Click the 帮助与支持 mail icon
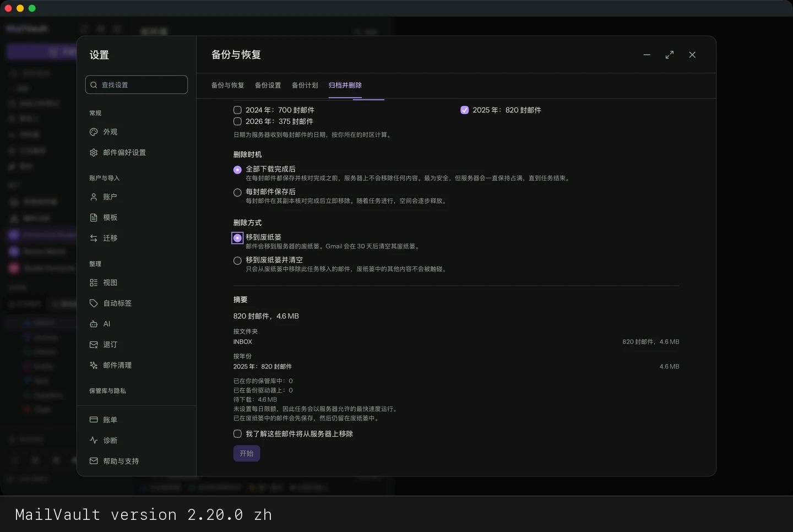The height and width of the screenshot is (532, 793). point(94,461)
